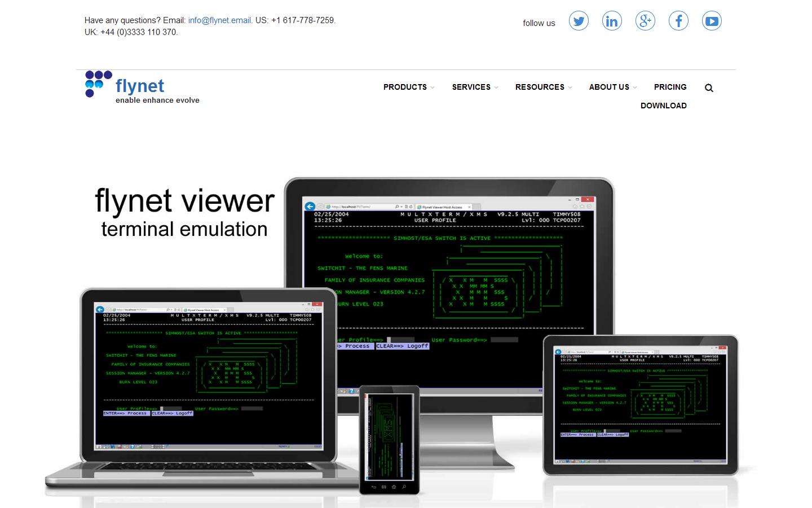Screen dimensions: 812x508
Task: Open Flynet's LinkedIn profile
Action: pyautogui.click(x=612, y=21)
